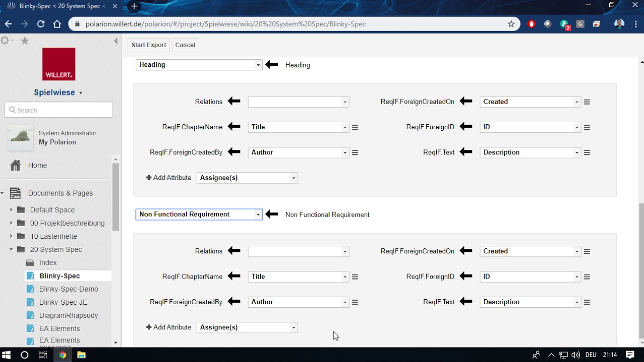This screenshot has height=362, width=644.
Task: Open Chrome from the taskbar
Action: click(x=62, y=355)
